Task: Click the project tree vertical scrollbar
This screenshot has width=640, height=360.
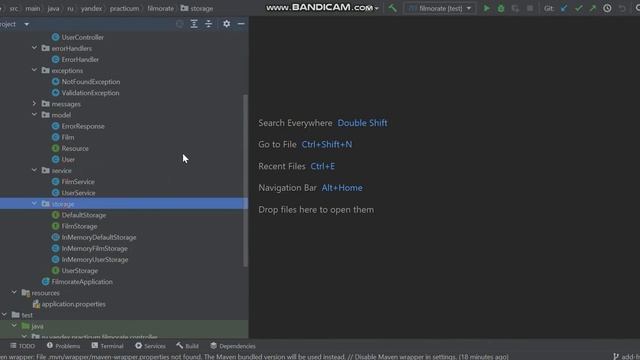Action: coord(245,180)
